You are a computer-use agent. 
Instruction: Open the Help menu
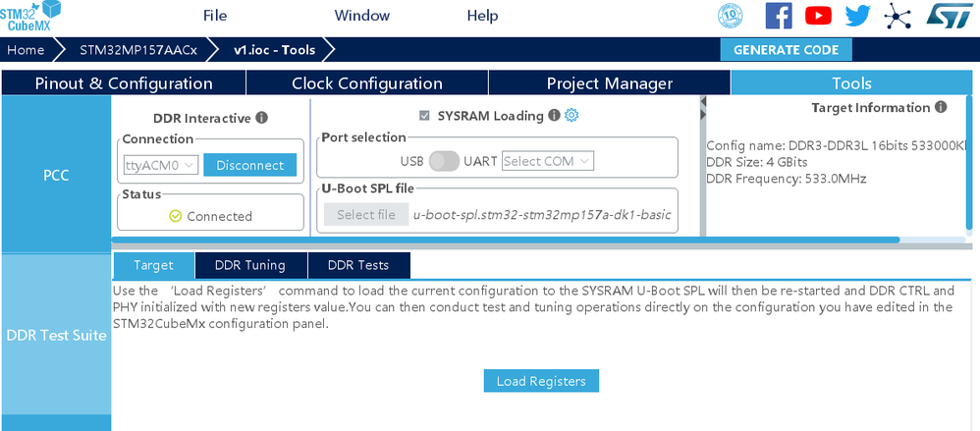point(482,16)
